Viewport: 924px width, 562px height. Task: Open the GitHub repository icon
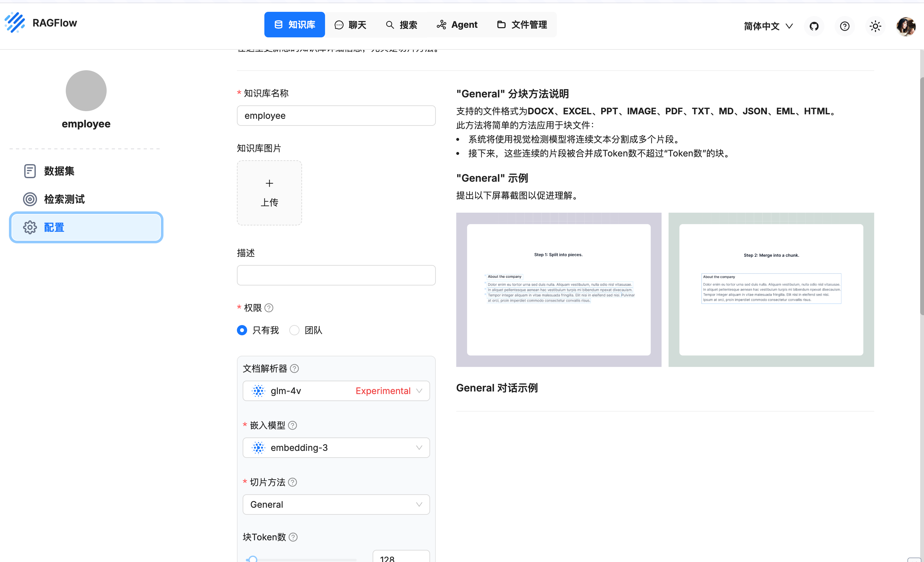pyautogui.click(x=814, y=26)
